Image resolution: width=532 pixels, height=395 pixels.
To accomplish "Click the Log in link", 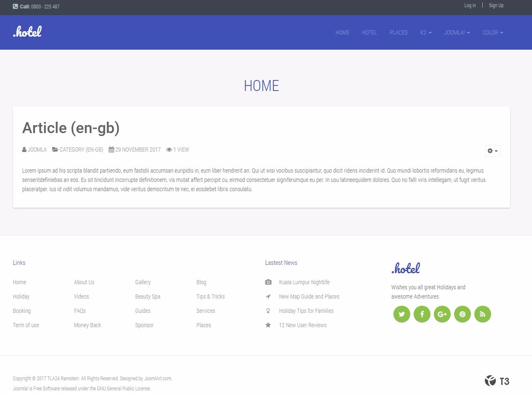I will (470, 5).
